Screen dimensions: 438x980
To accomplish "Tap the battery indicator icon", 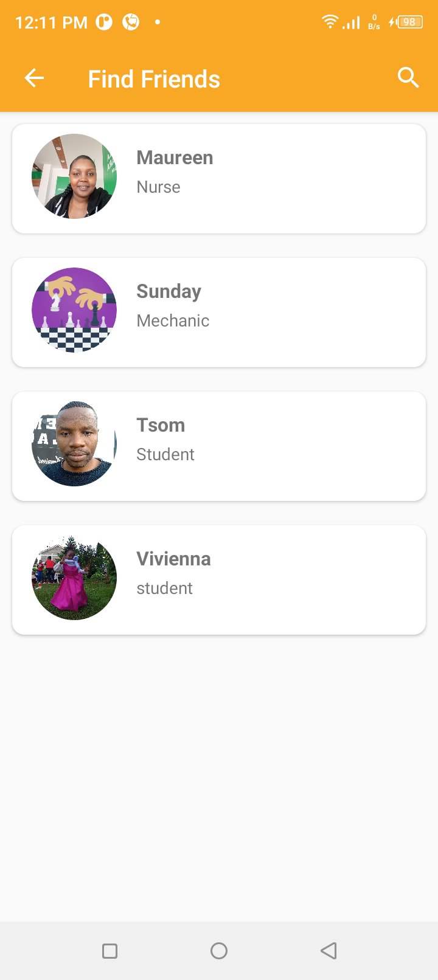I will (x=408, y=22).
